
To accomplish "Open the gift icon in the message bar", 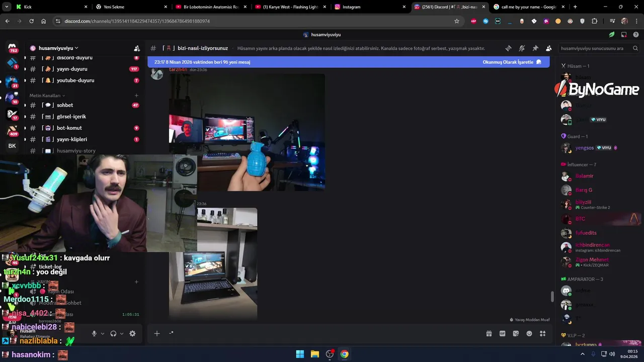I will tap(489, 333).
